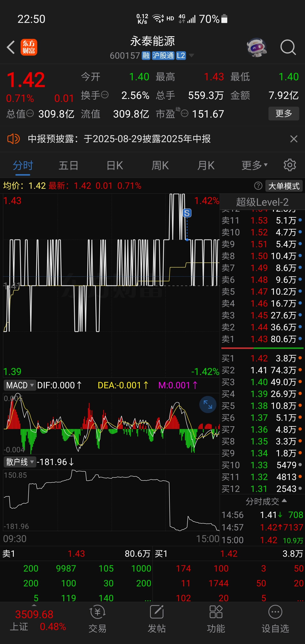The image size is (305, 644).
Task: Open the 更多 chart period dropdown
Action: click(x=255, y=165)
